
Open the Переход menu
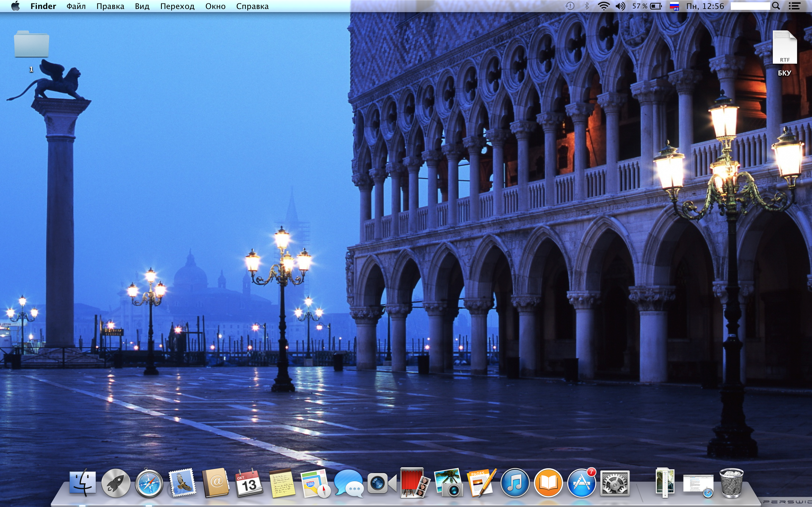[177, 6]
